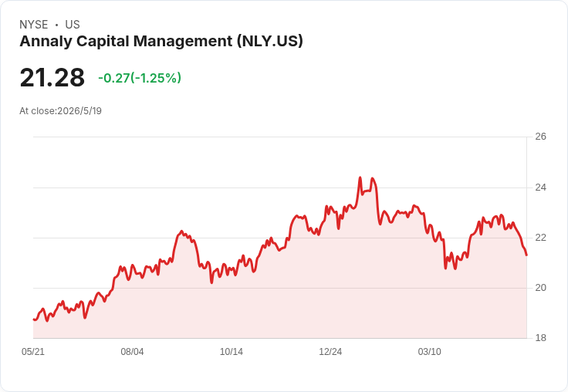
Task: Click the sharp March dip of the price line
Action: pyautogui.click(x=445, y=268)
